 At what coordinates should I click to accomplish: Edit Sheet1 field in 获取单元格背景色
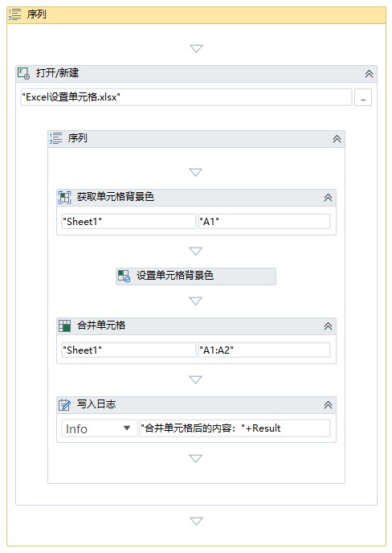(x=129, y=222)
